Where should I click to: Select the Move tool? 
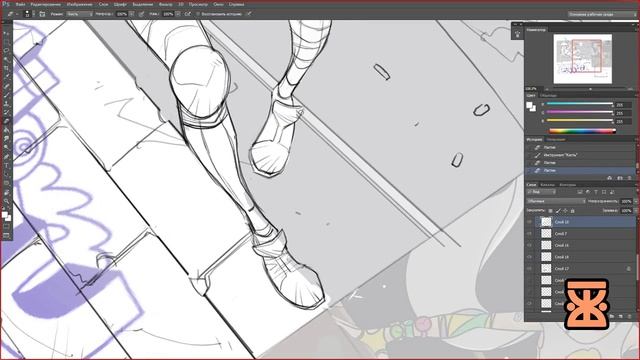click(x=7, y=33)
